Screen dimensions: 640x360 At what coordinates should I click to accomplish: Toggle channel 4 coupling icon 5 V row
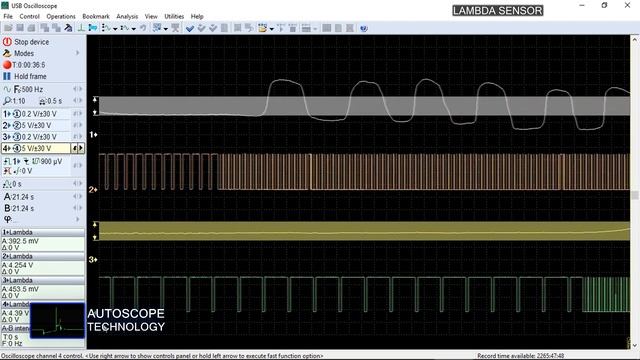17,148
